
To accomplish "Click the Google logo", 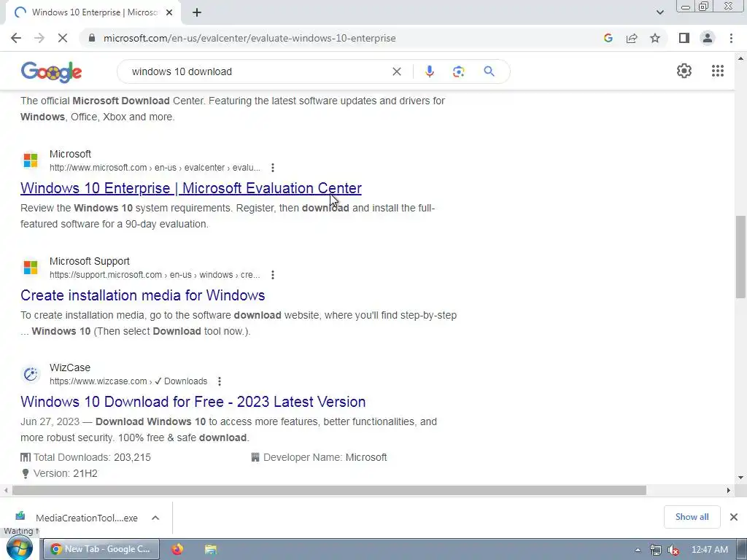I will 52,72.
